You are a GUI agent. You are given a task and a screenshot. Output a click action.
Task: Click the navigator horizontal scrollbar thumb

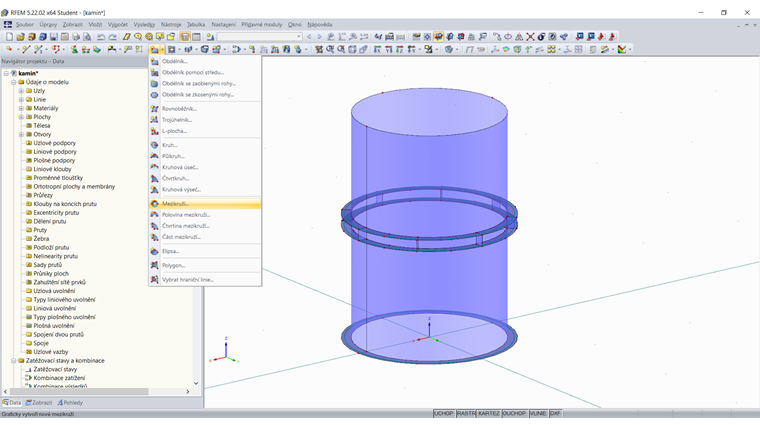79,392
